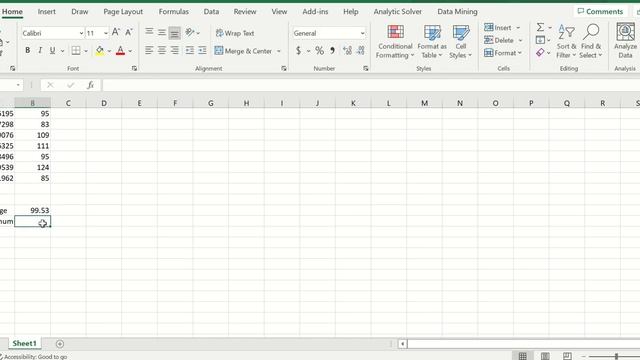Open Find & Select menu
The height and width of the screenshot is (360, 640).
(x=591, y=41)
